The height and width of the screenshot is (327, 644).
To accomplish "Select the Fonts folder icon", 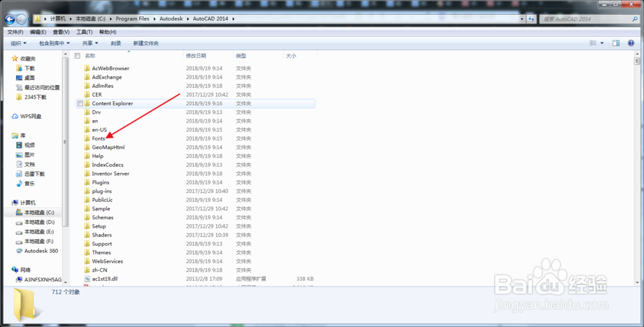I will [x=87, y=138].
